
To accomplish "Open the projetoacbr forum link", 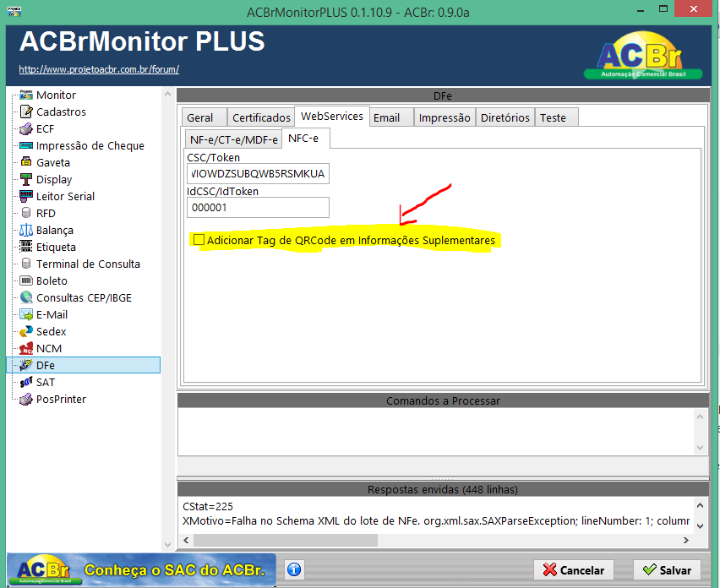I will 99,69.
